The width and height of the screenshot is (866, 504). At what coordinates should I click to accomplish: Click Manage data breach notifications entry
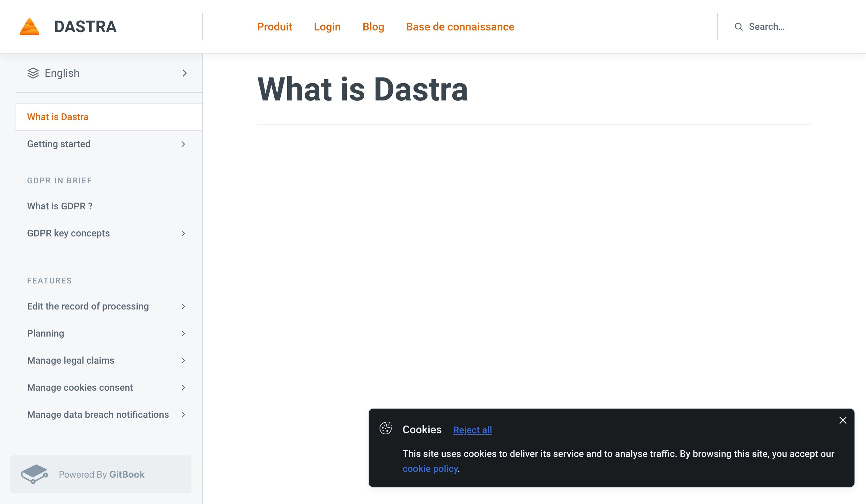98,415
